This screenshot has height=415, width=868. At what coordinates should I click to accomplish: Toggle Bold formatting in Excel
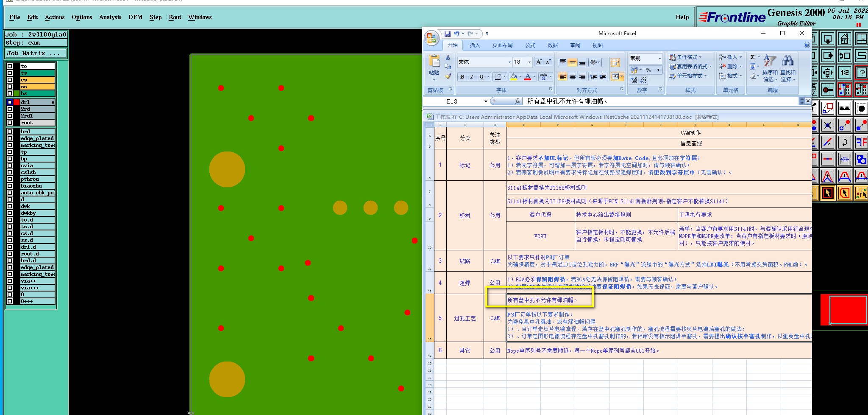coord(462,77)
